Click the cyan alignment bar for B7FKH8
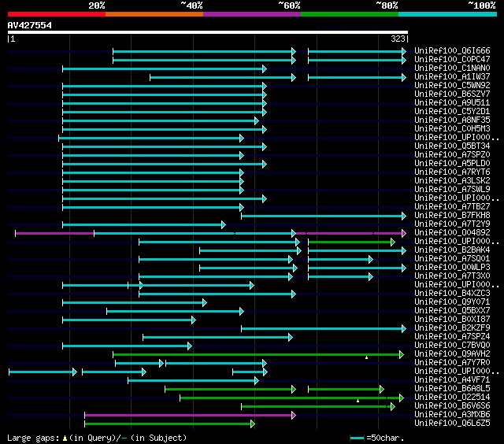Screen dimensions: 504x444 click(324, 216)
